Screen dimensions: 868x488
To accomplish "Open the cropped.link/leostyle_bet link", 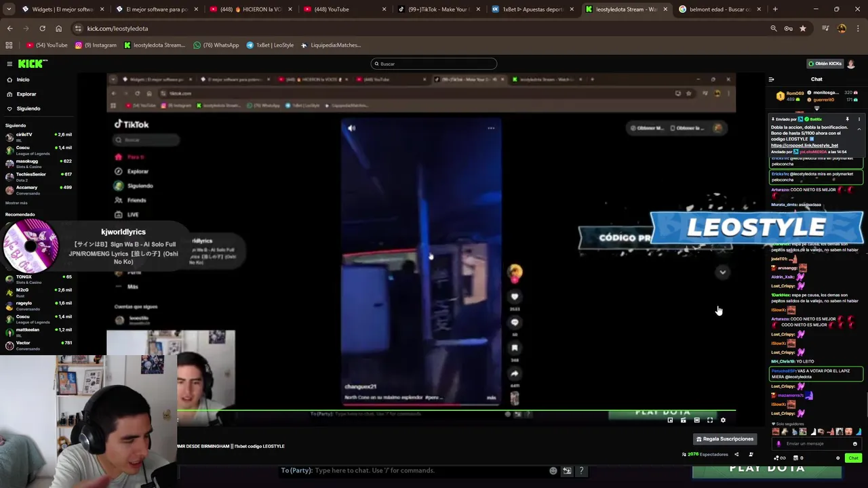I will coord(804,145).
